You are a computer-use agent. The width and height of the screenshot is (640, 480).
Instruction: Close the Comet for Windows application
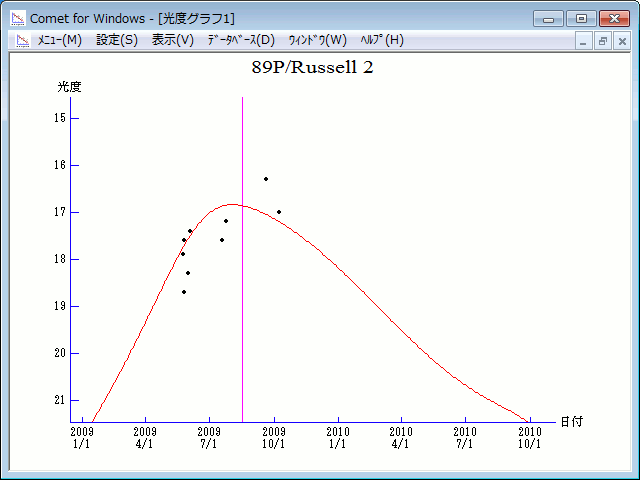pyautogui.click(x=613, y=18)
